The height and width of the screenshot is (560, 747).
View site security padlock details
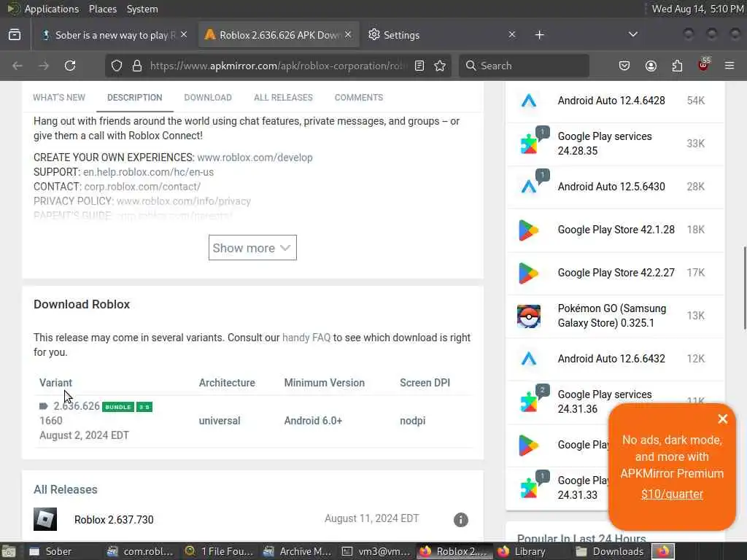point(137,66)
